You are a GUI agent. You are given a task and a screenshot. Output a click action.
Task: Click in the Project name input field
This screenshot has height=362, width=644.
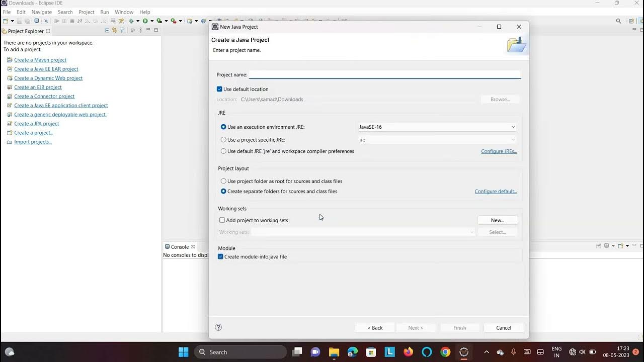tap(385, 74)
